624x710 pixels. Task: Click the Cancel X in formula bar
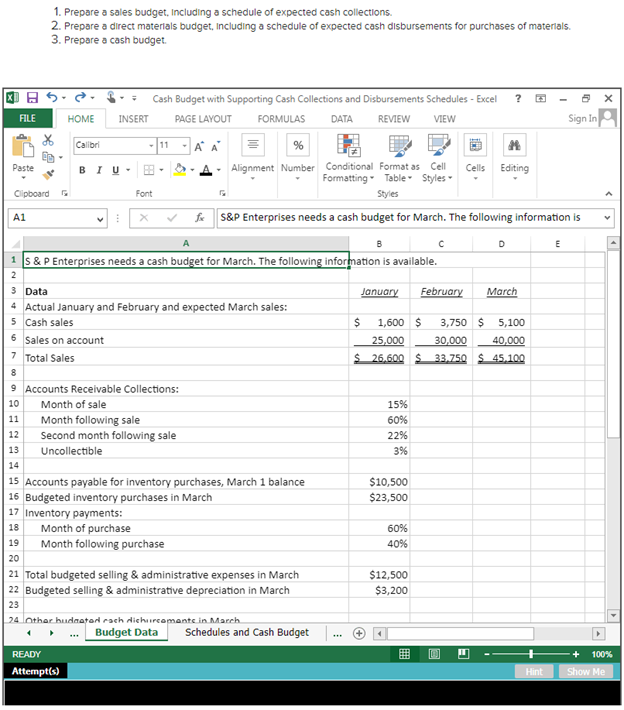click(x=144, y=218)
